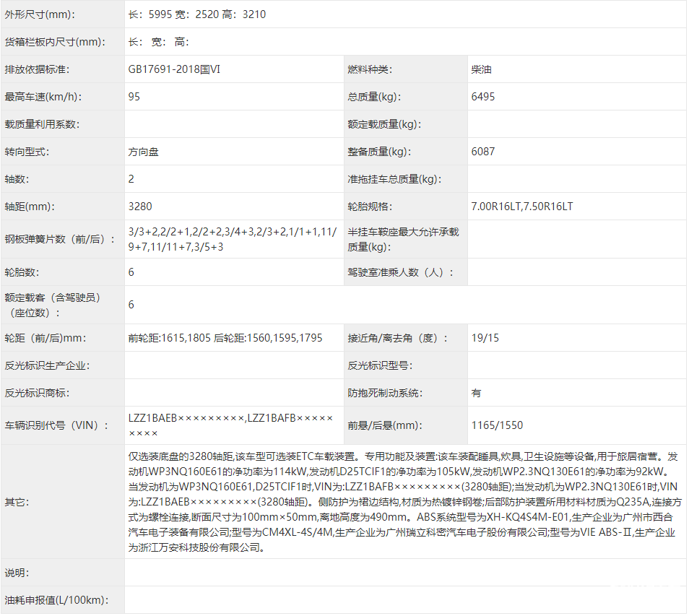Viewport: 689px width, 616px height.
Task: Click the 其它 label
Action: coord(17,502)
